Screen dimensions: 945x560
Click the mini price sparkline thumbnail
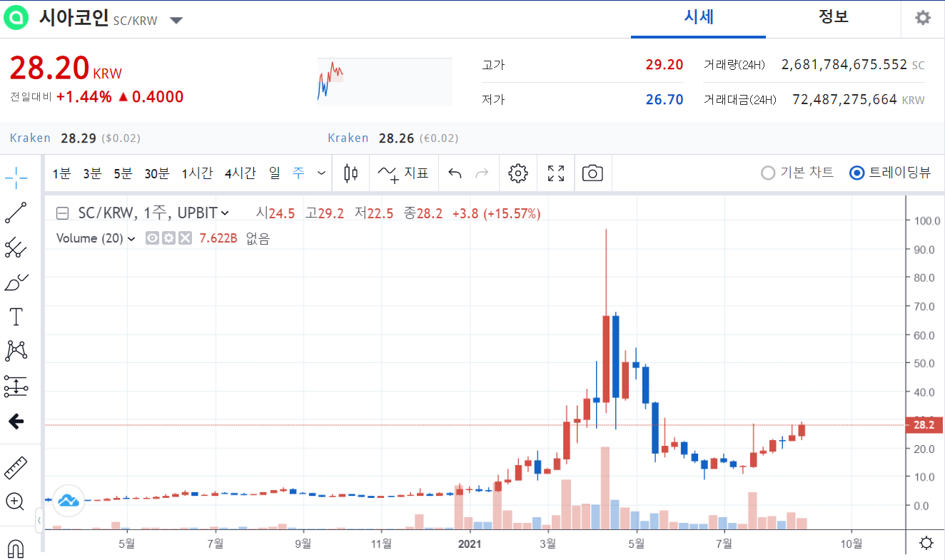tap(385, 82)
